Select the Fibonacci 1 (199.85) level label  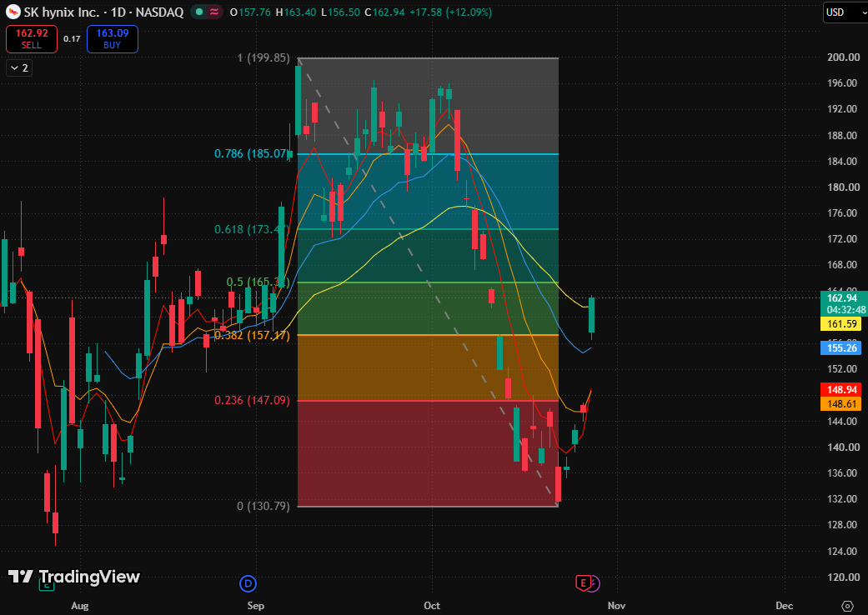pos(263,57)
